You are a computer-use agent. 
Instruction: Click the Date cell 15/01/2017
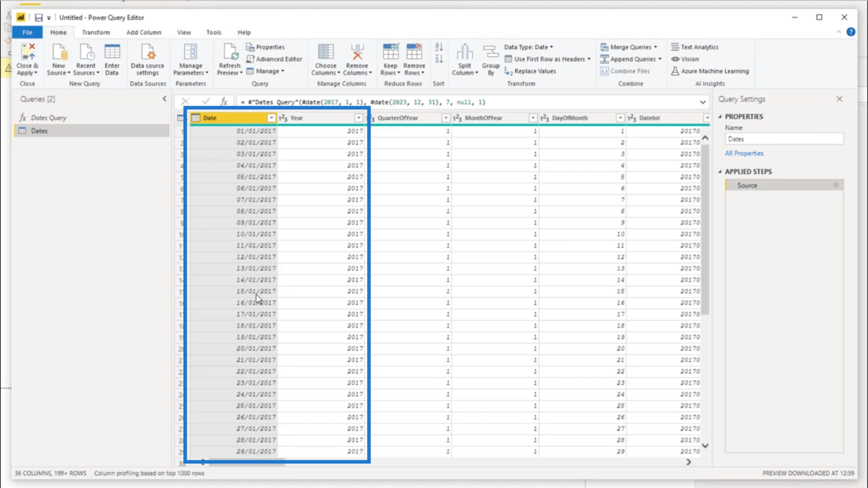[x=234, y=291]
